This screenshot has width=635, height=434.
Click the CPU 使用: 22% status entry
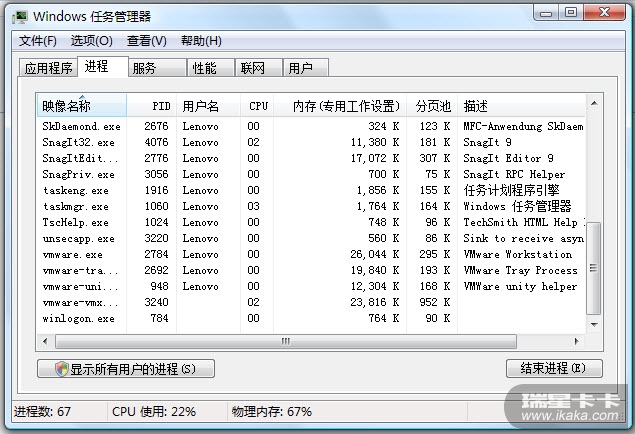point(154,412)
